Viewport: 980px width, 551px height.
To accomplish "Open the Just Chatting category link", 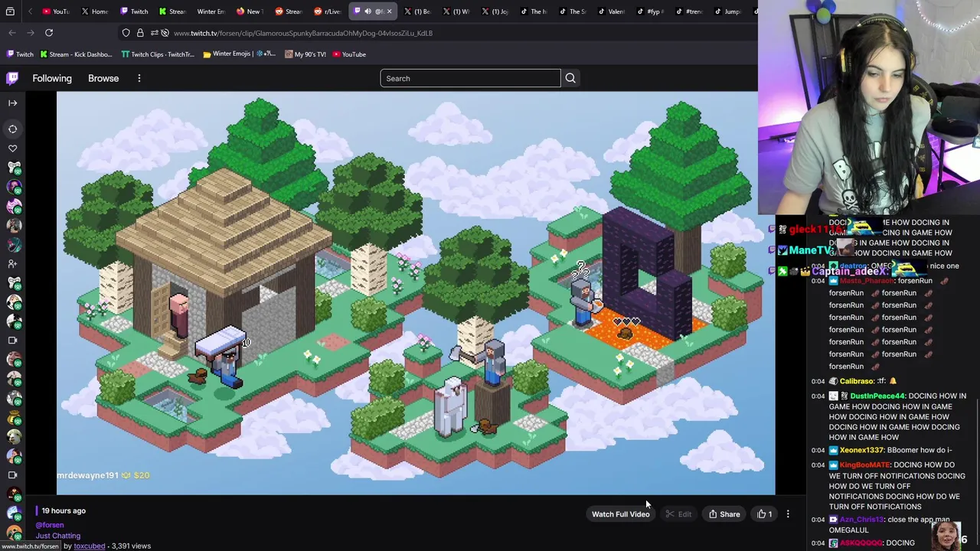I will pyautogui.click(x=57, y=536).
